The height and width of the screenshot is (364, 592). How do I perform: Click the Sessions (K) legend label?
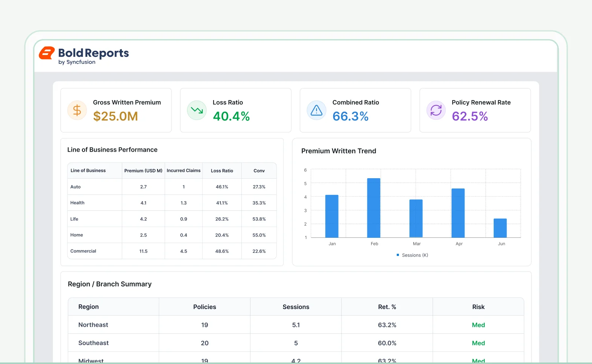pos(415,255)
